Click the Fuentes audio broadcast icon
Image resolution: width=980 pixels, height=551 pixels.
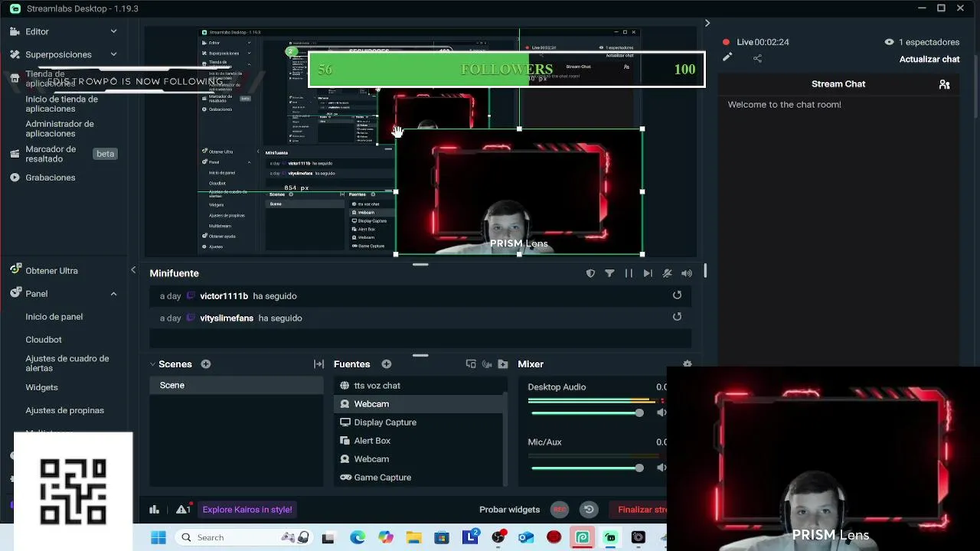tap(487, 364)
